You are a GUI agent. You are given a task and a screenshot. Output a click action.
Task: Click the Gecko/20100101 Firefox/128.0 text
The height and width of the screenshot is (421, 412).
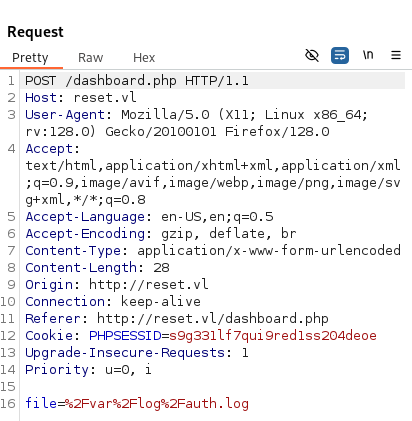coord(217,132)
